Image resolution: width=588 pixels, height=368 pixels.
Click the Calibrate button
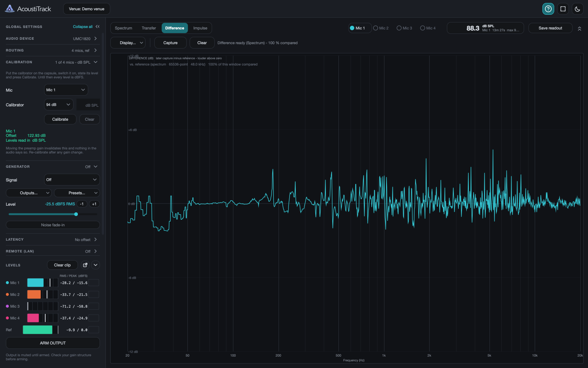[60, 119]
